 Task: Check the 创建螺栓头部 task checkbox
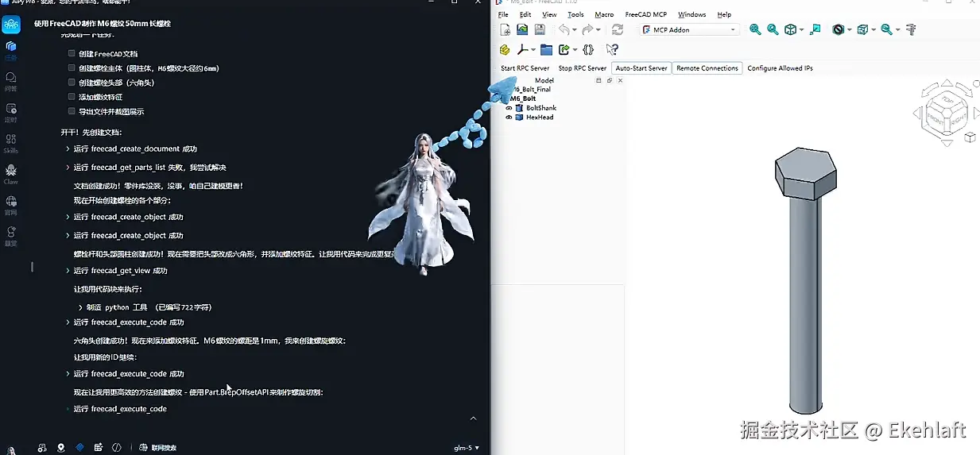(x=72, y=83)
